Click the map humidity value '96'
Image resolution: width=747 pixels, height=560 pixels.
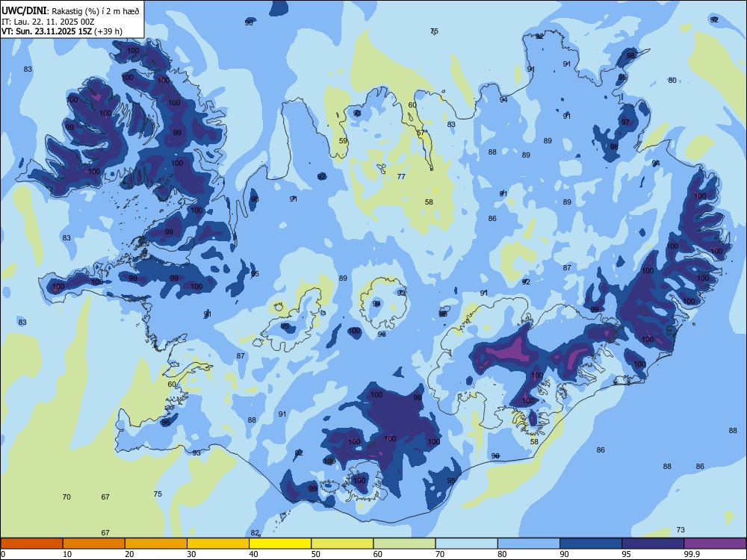coord(166,423)
